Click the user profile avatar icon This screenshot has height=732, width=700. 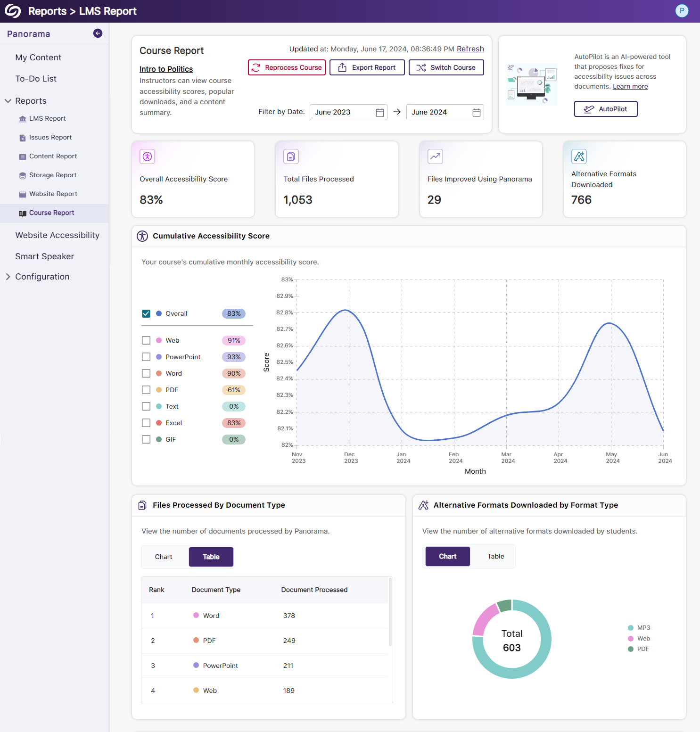[x=682, y=11]
